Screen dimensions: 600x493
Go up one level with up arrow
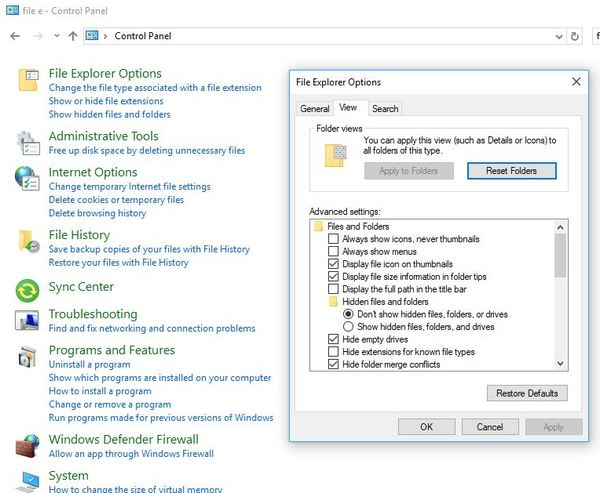coord(73,36)
